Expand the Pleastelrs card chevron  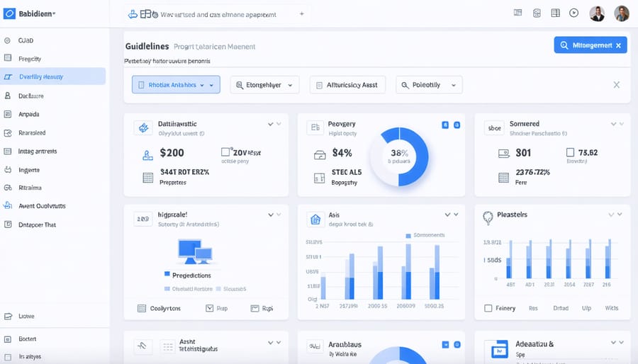tap(611, 215)
